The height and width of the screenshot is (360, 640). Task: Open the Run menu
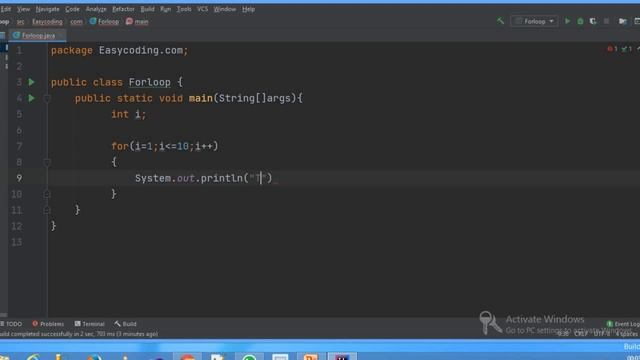click(x=165, y=9)
